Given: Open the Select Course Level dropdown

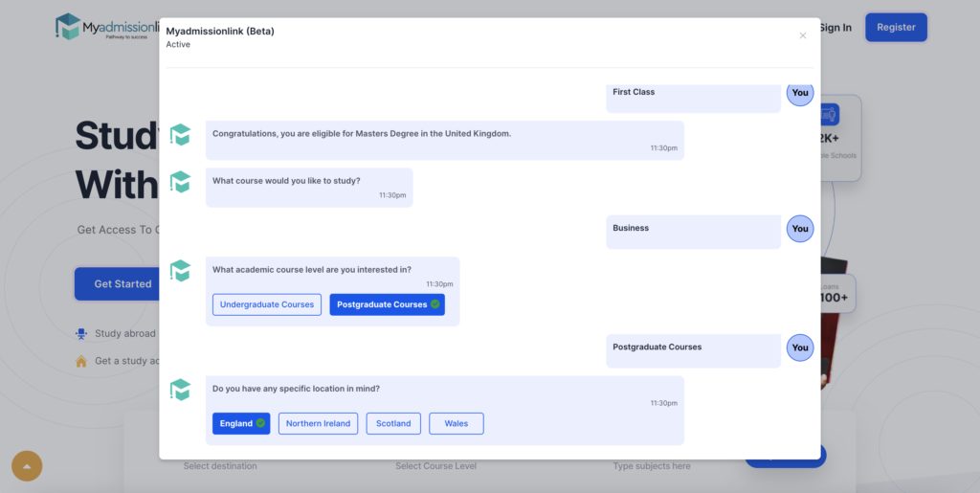Looking at the screenshot, I should tap(435, 466).
